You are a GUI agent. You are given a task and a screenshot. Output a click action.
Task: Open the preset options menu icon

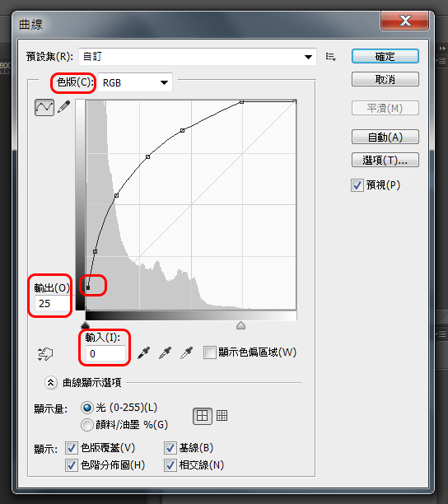tap(331, 57)
